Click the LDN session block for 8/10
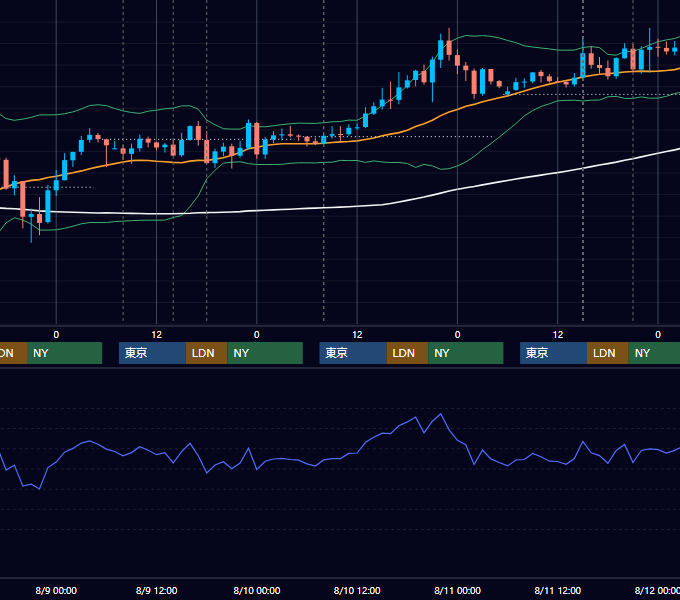 coord(407,353)
